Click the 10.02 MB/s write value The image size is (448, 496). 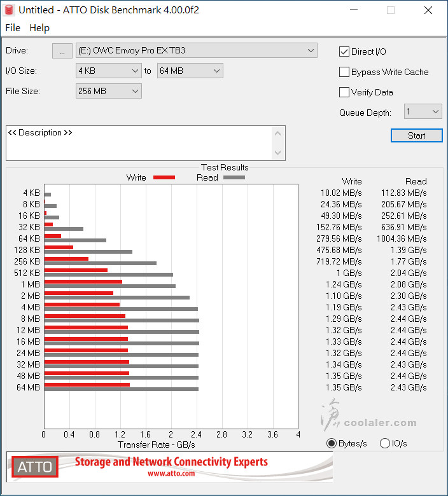point(341,193)
